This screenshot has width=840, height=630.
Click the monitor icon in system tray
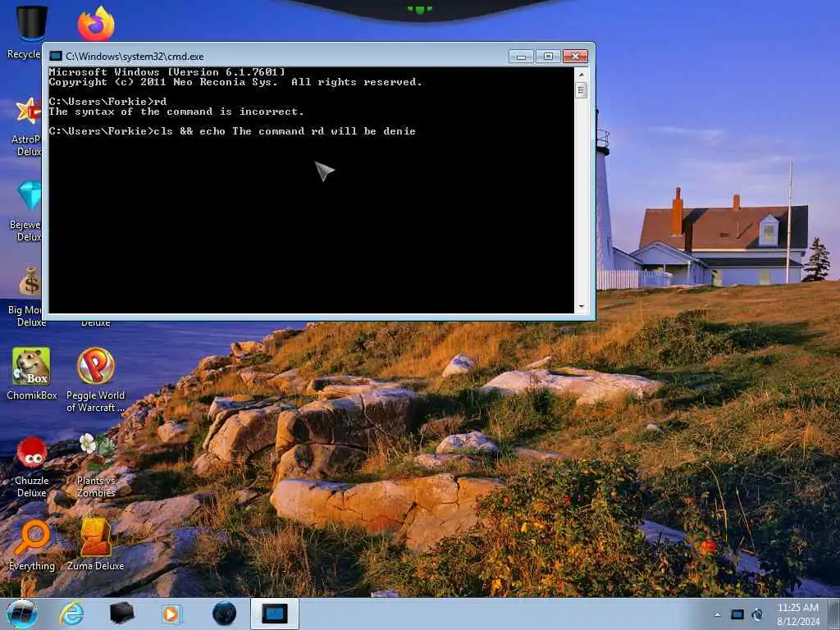pos(737,614)
